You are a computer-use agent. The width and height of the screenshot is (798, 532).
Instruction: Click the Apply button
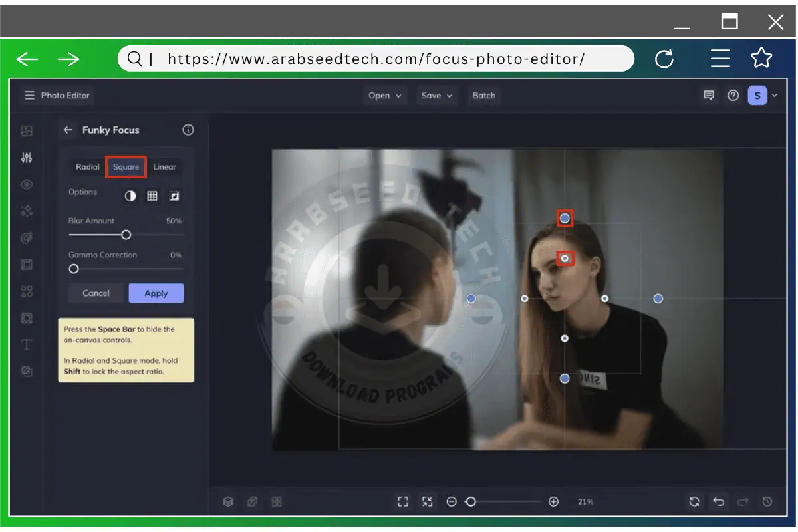tap(156, 293)
